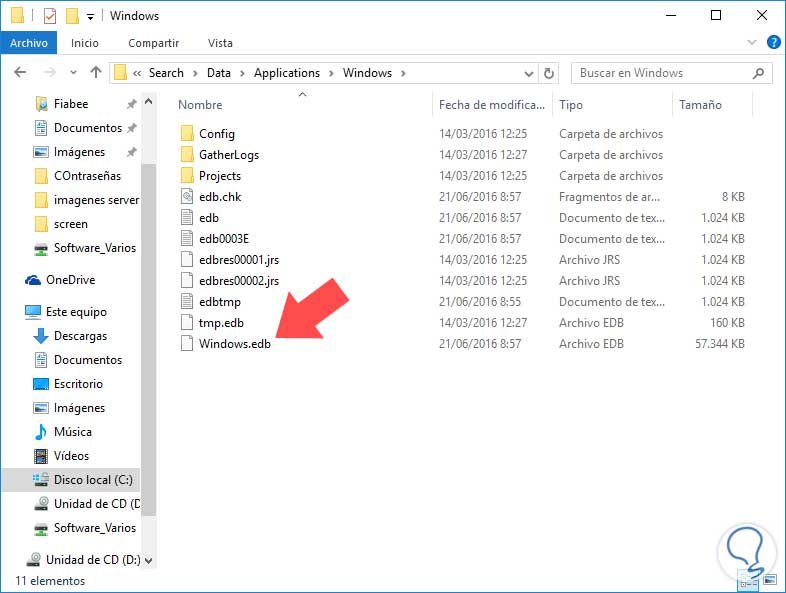786x593 pixels.
Task: Click the magnifier search icon
Action: pos(758,73)
